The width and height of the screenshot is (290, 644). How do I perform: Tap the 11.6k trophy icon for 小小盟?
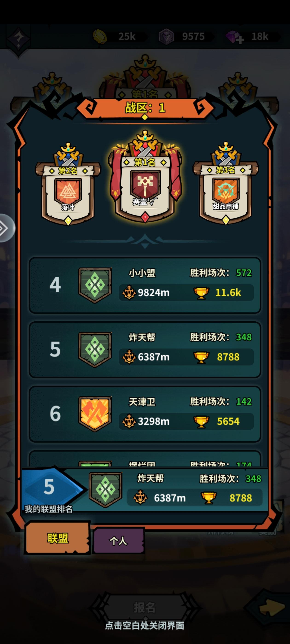pyautogui.click(x=201, y=293)
